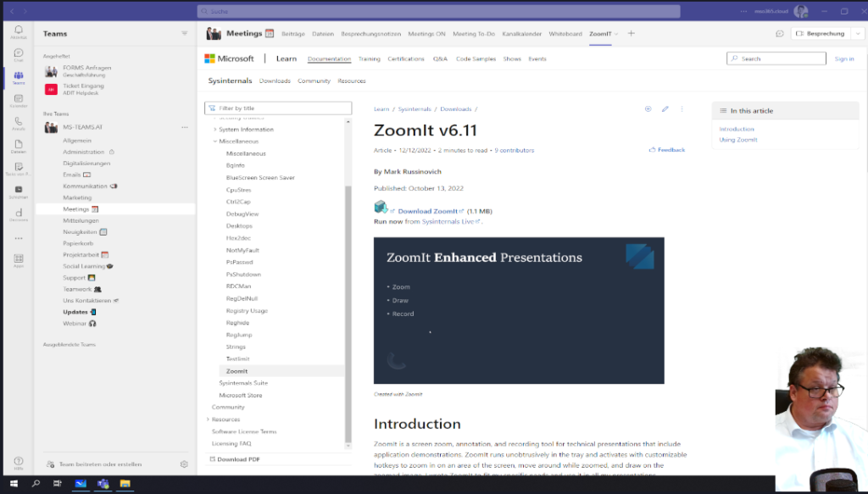Viewport: 868px width, 494px height.
Task: Open the File Explorer taskbar icon
Action: click(125, 484)
